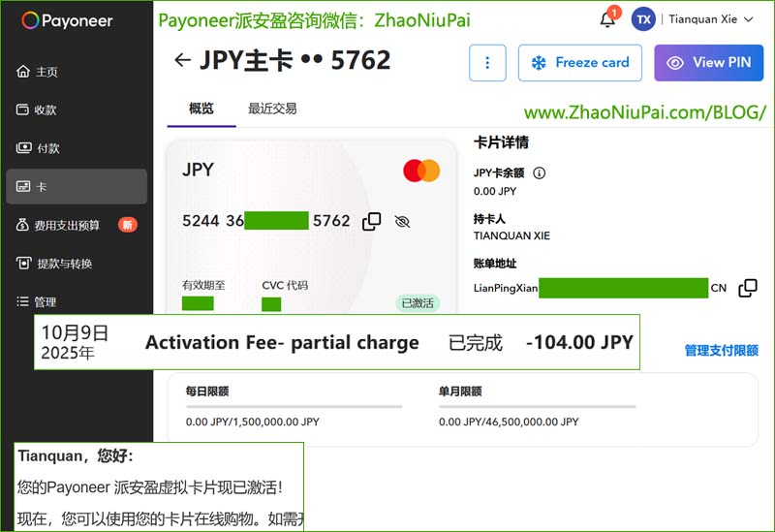Open 费用支出预算 in the sidebar

(67, 225)
